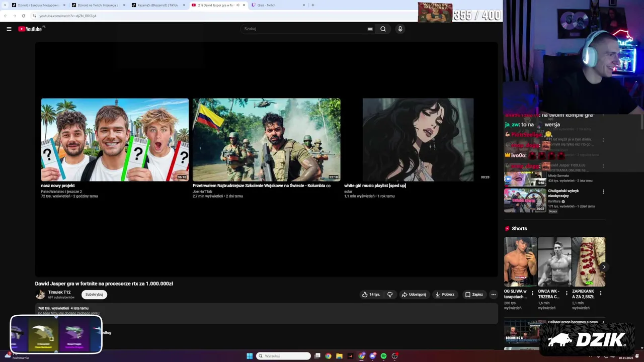
Task: Click the browser forward arrow
Action: (x=14, y=16)
